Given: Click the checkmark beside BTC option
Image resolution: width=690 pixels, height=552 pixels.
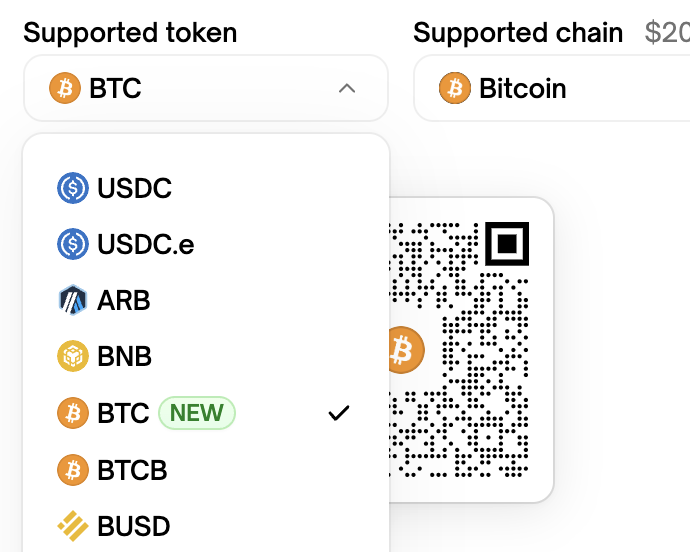Looking at the screenshot, I should (x=339, y=412).
